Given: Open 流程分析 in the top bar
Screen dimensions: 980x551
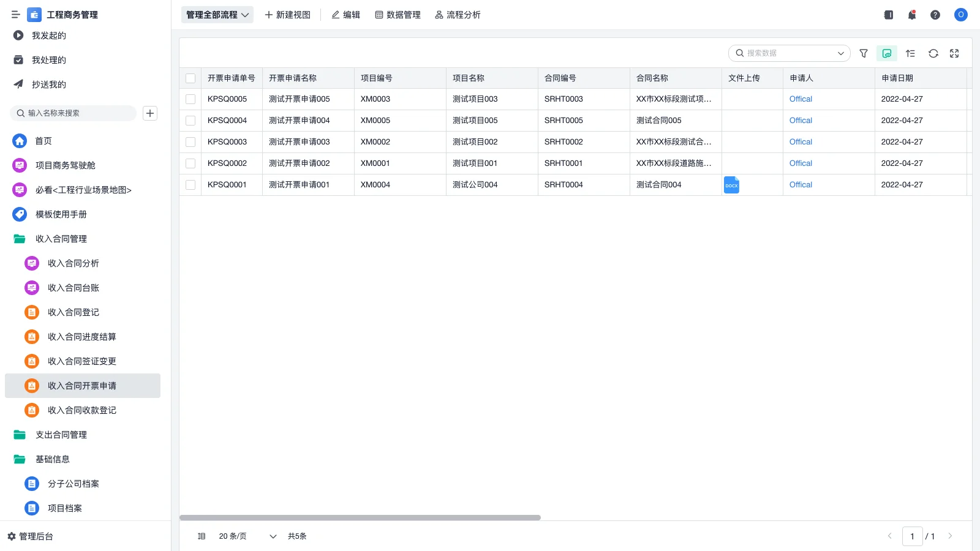Looking at the screenshot, I should [458, 15].
